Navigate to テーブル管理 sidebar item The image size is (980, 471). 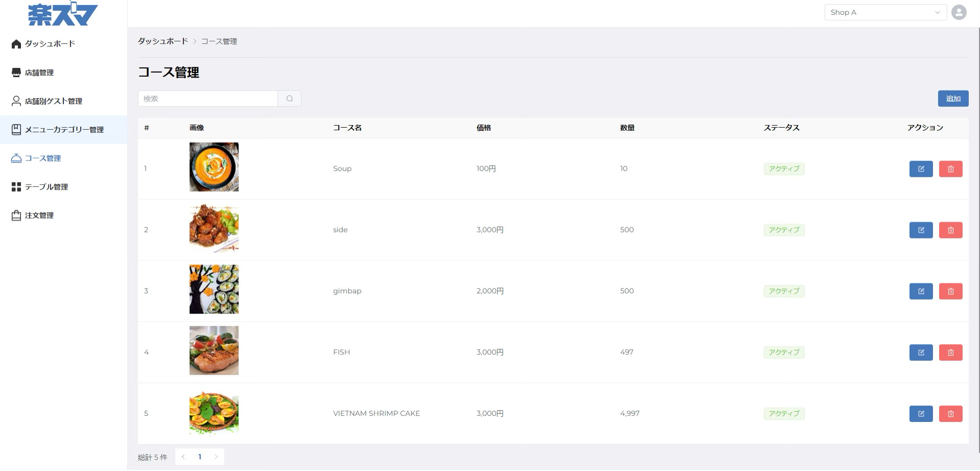pos(46,187)
